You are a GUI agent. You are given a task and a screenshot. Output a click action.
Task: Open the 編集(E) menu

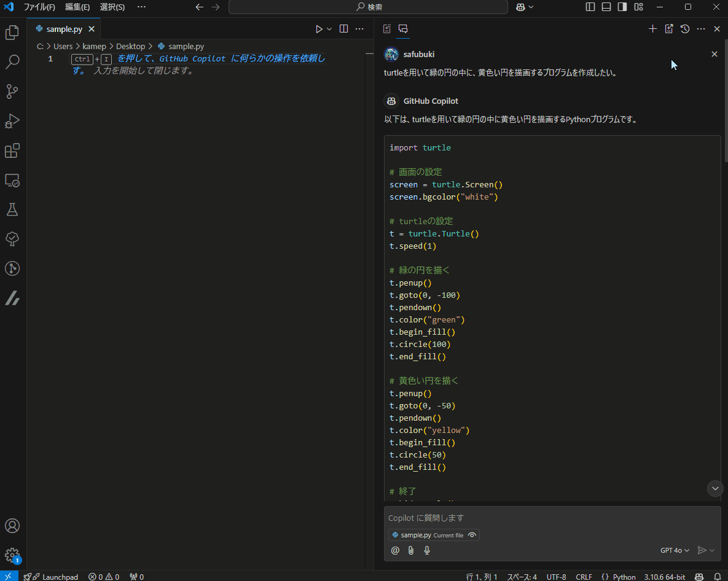click(77, 7)
